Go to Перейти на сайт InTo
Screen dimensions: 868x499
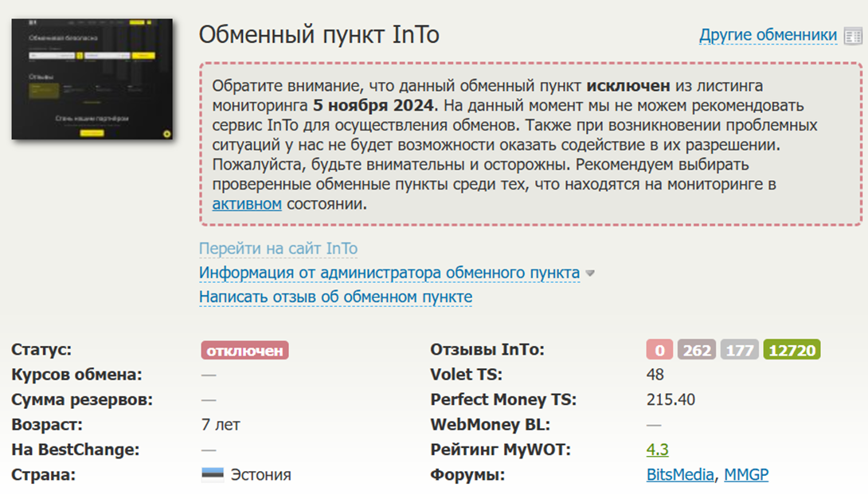278,249
